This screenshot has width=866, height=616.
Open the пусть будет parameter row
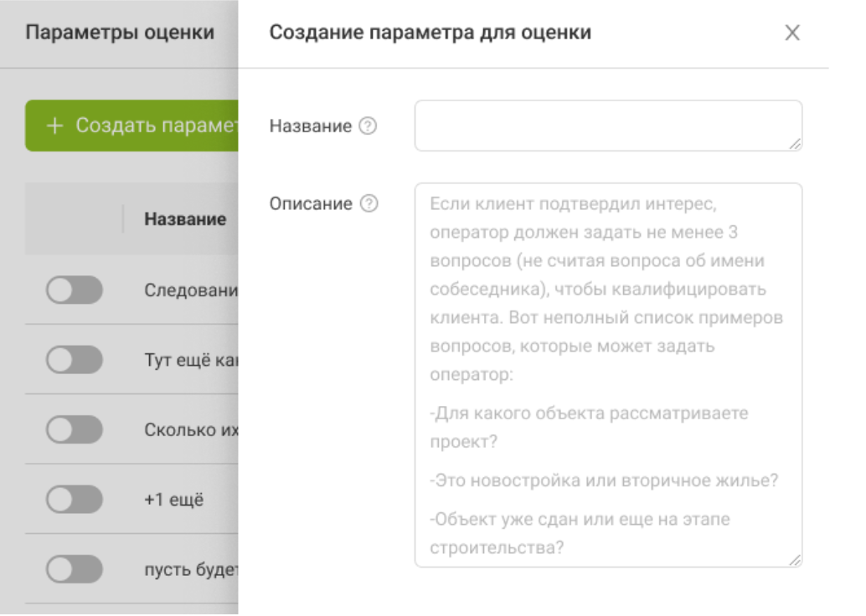coord(191,570)
